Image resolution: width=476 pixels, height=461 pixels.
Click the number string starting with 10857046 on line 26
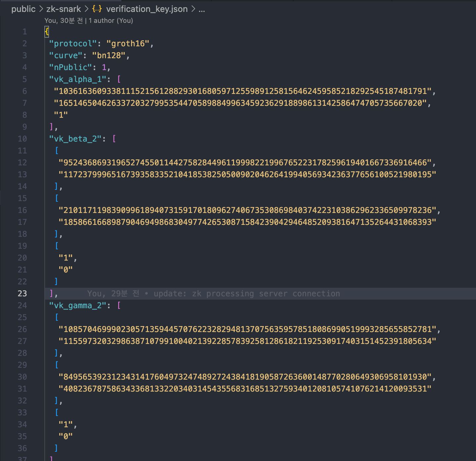[247, 329]
